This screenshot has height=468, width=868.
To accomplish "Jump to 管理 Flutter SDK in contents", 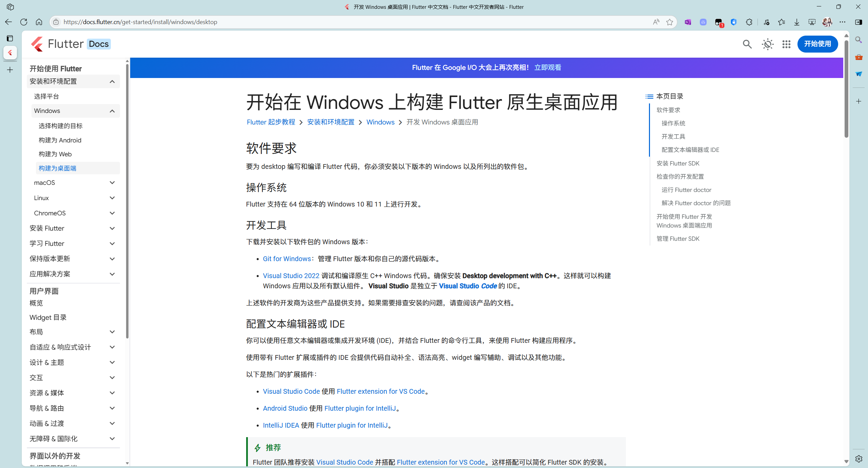I will [x=678, y=239].
